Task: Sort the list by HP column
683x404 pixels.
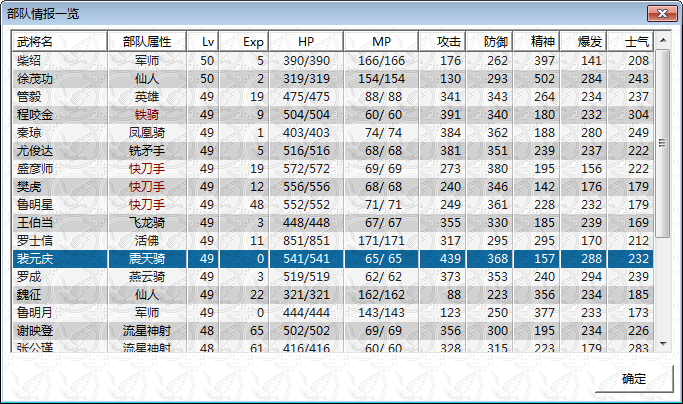Action: coord(306,41)
